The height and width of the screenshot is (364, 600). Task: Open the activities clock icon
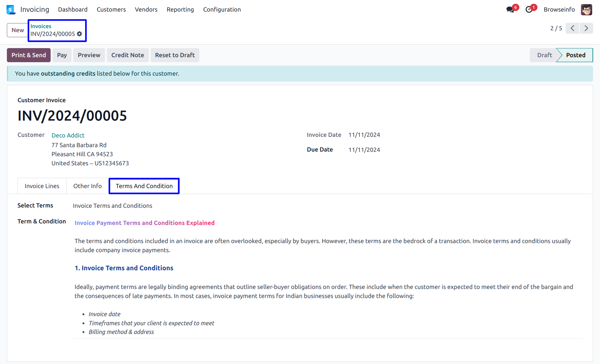pyautogui.click(x=529, y=10)
